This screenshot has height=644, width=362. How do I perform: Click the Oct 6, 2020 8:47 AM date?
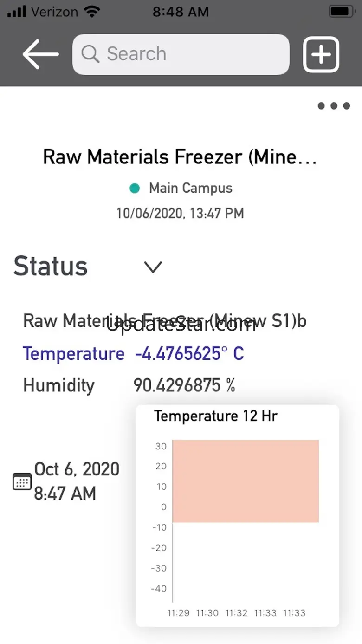pyautogui.click(x=77, y=481)
